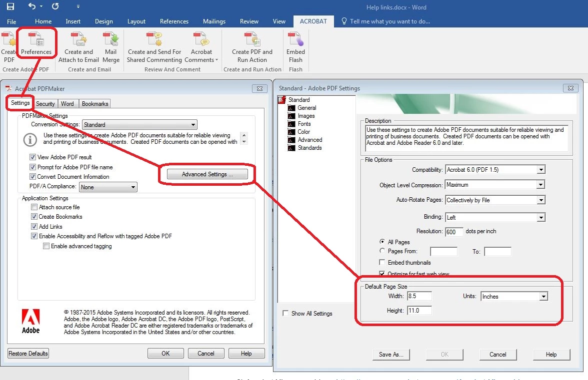Switch to the Mailings ribbon tab

[214, 21]
